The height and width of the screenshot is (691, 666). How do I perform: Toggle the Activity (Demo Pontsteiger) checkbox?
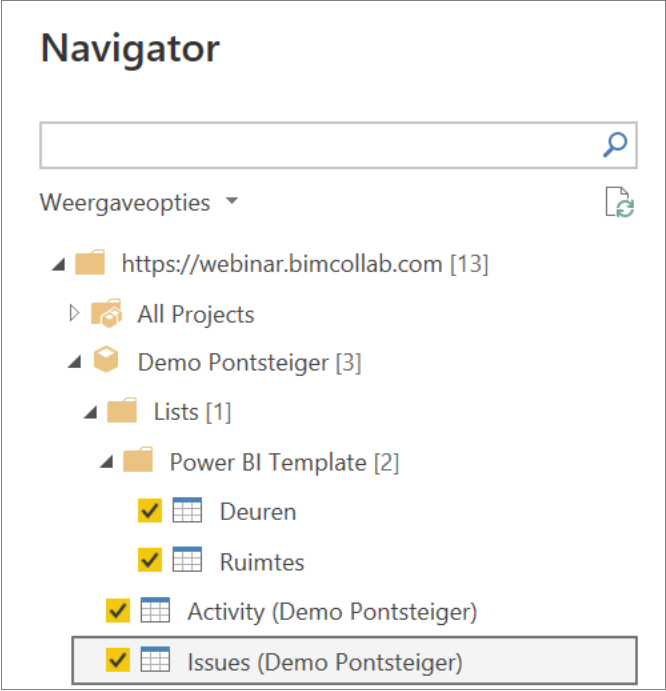click(x=118, y=610)
